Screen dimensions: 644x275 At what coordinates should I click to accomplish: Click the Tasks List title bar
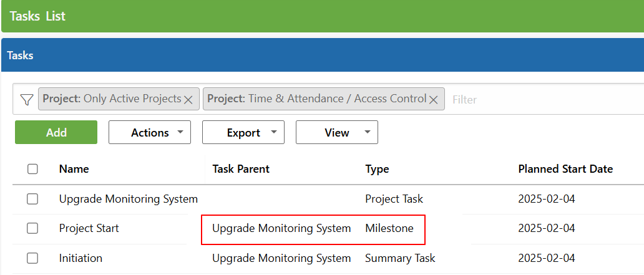point(323,16)
